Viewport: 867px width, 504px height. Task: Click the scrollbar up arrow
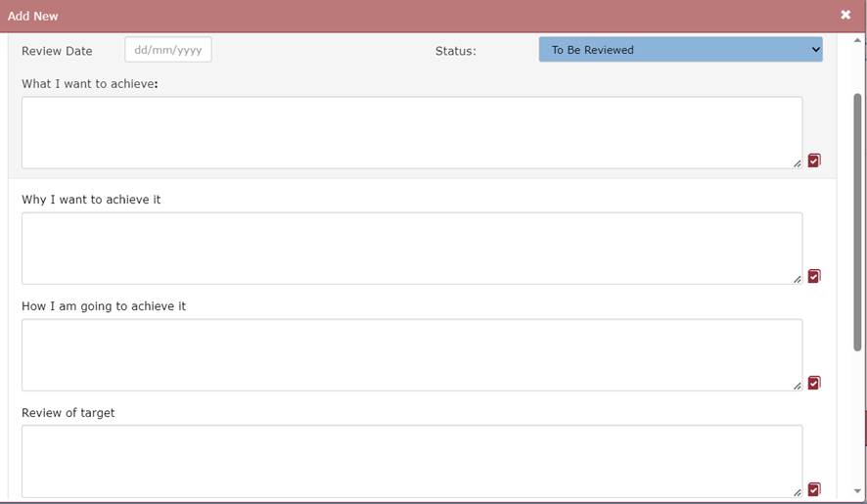click(857, 40)
